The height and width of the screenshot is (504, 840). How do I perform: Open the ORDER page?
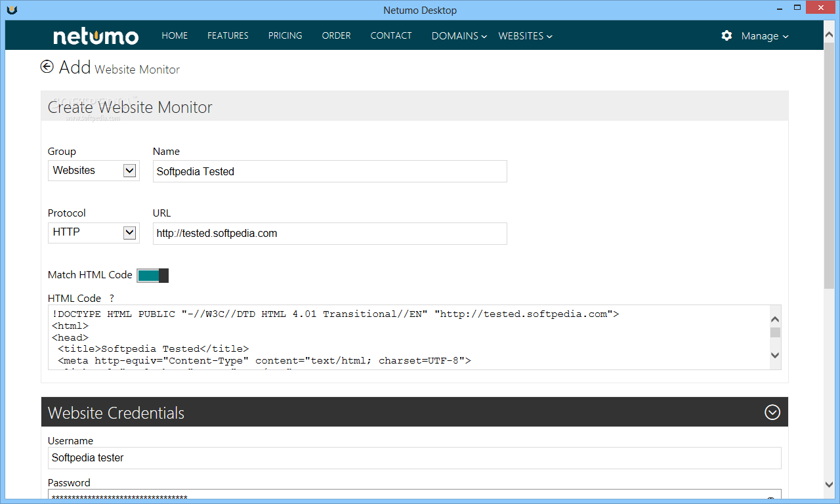[336, 35]
